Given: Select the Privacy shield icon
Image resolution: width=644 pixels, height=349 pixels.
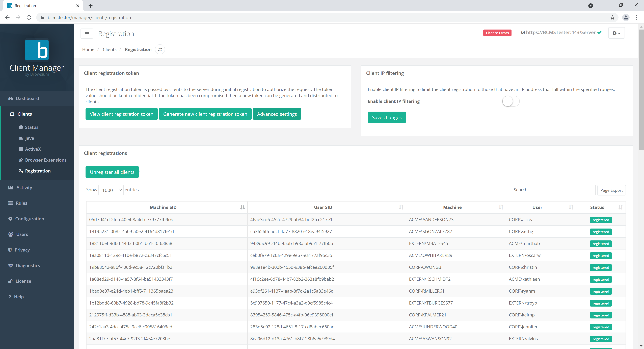Looking at the screenshot, I should tap(10, 250).
